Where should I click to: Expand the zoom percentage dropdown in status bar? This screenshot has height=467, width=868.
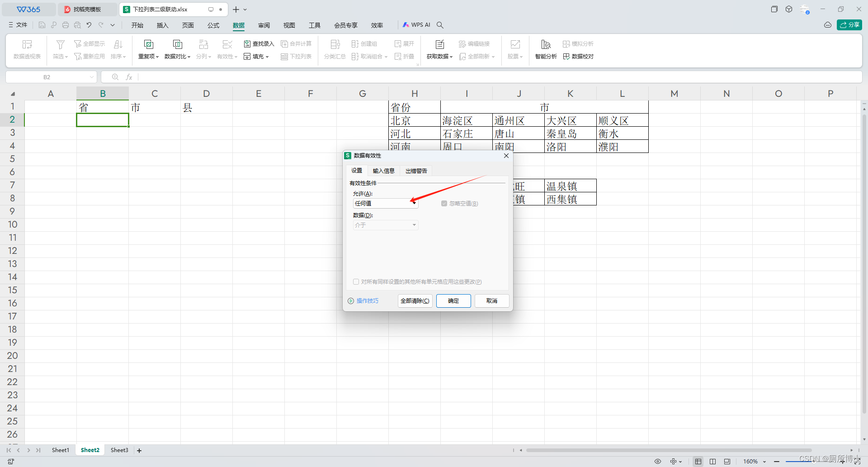[x=764, y=462]
